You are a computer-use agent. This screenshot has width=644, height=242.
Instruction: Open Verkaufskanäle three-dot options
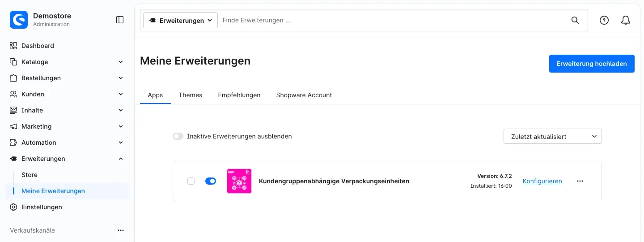click(x=121, y=230)
